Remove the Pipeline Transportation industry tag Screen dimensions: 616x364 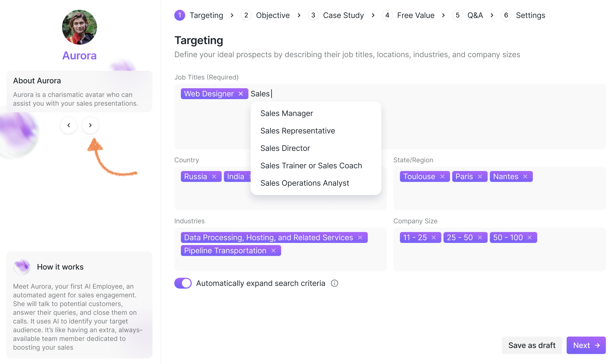(273, 251)
